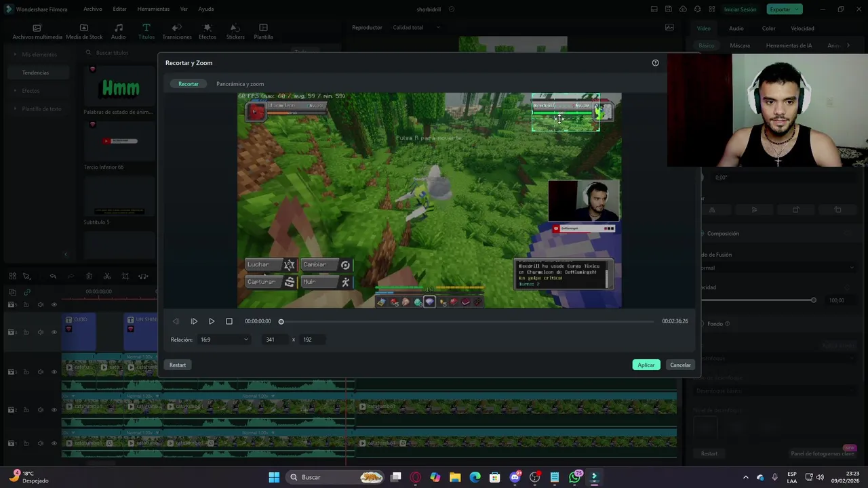Hide track 2 with eye icon
This screenshot has width=868, height=488.
54,410
